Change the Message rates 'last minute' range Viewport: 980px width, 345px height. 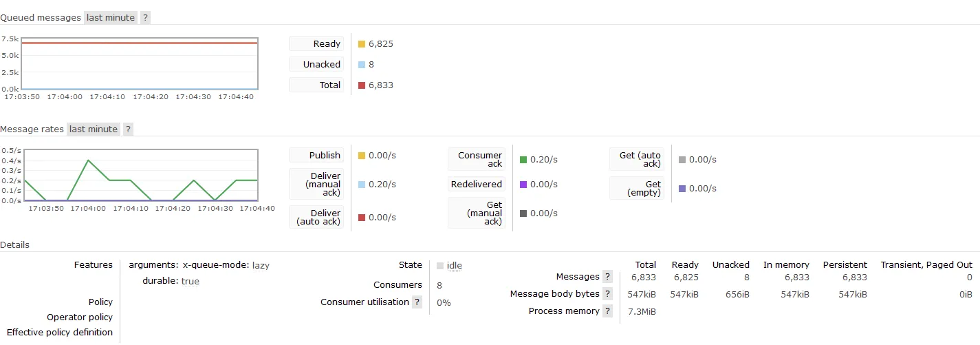tap(94, 129)
